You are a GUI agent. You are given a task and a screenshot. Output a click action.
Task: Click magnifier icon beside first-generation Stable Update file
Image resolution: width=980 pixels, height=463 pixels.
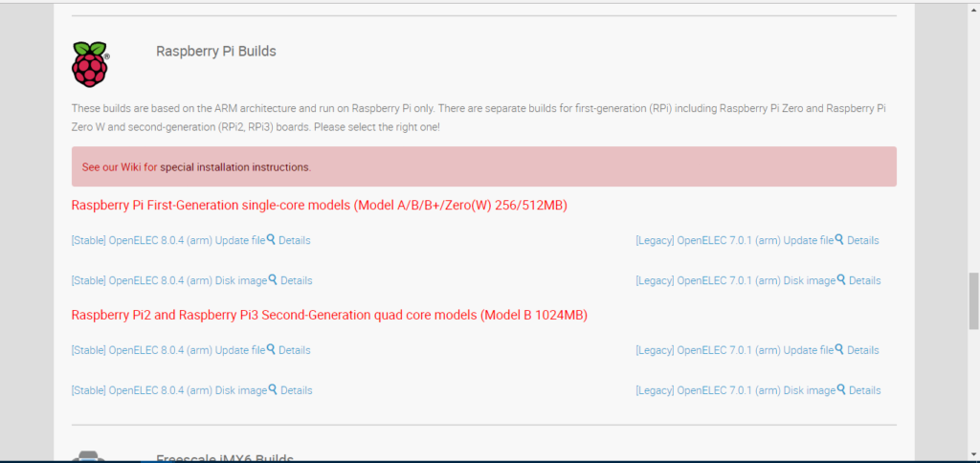pyautogui.click(x=271, y=240)
